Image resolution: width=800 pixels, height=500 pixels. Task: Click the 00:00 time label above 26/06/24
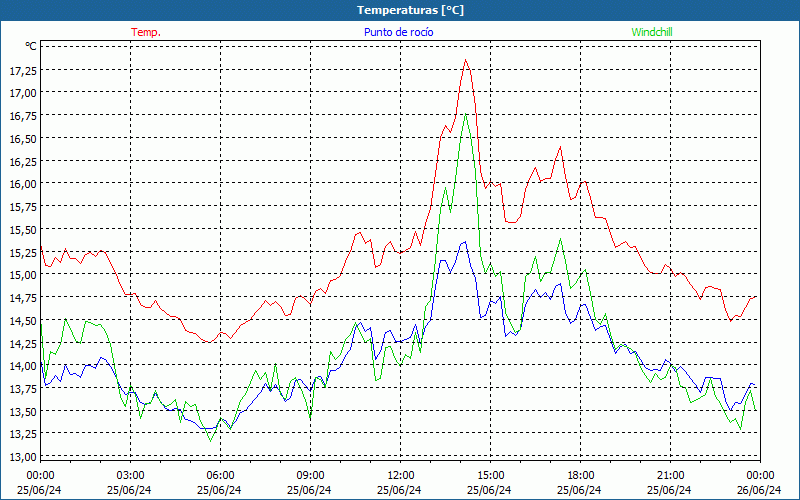coord(760,476)
